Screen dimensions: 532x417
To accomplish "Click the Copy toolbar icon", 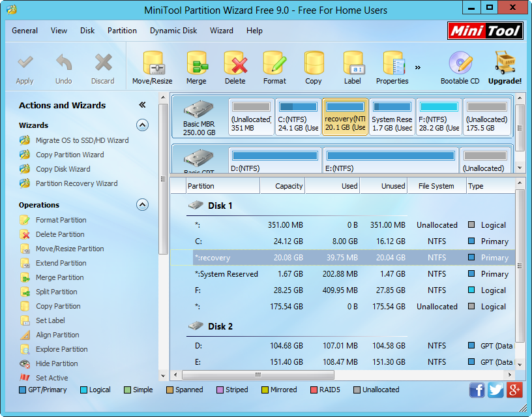I will pos(314,63).
